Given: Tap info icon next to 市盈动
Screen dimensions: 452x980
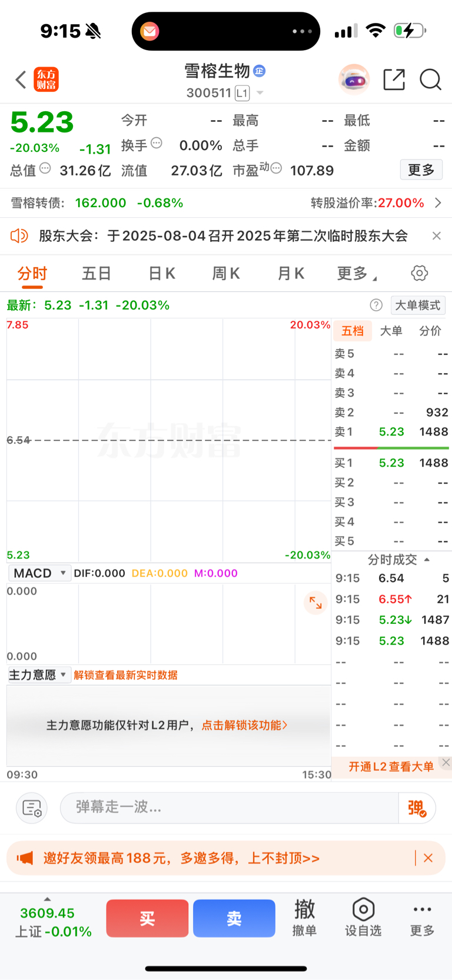Looking at the screenshot, I should coord(276,168).
